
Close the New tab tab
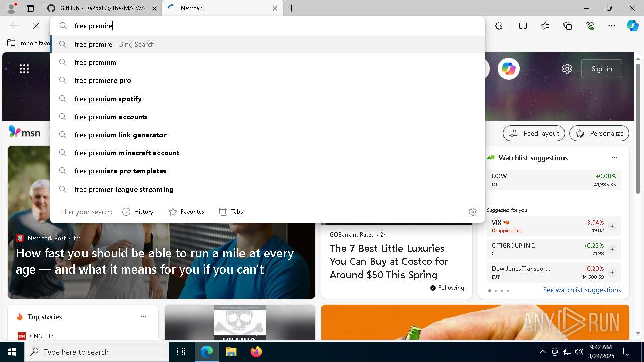pos(275,8)
